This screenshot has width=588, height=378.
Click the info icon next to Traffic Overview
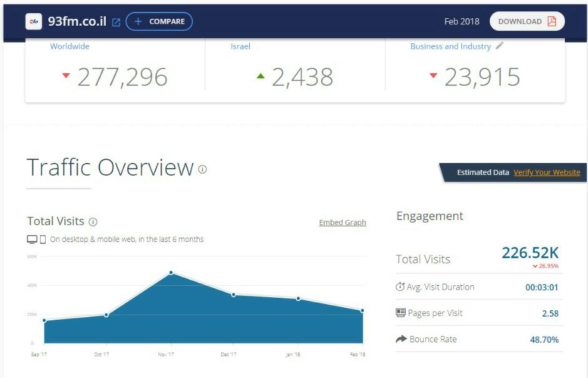(202, 169)
